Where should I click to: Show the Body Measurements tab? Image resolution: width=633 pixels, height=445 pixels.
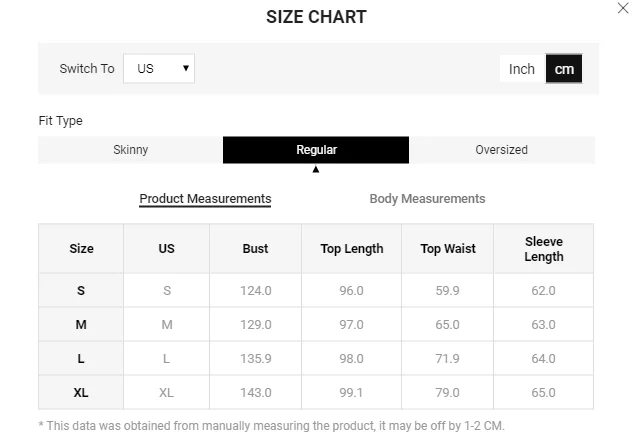[x=427, y=199]
